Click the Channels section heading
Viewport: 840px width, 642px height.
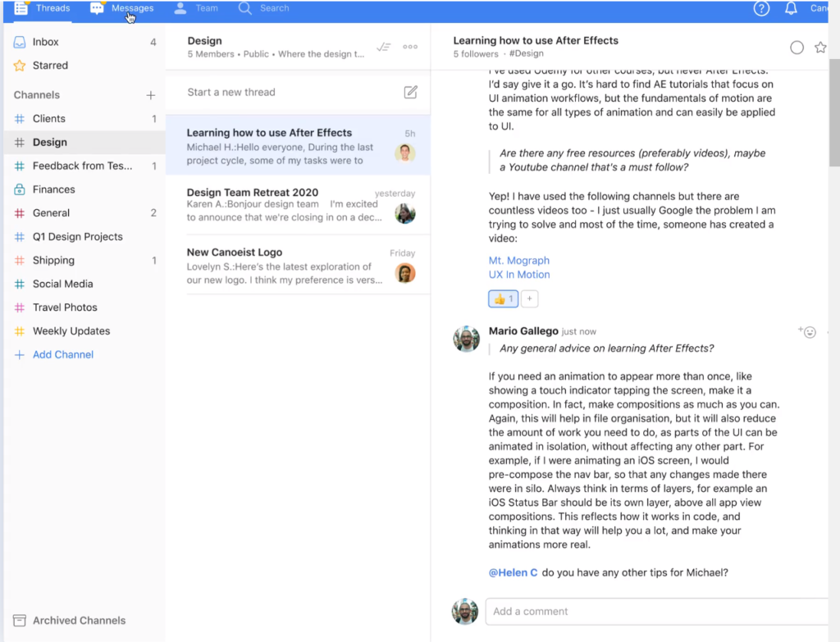36,95
